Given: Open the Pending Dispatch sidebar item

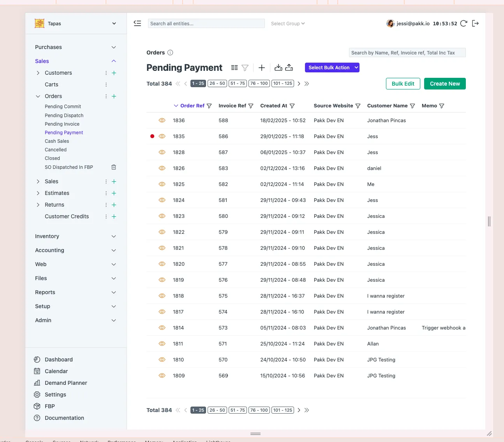Looking at the screenshot, I should tap(64, 115).
